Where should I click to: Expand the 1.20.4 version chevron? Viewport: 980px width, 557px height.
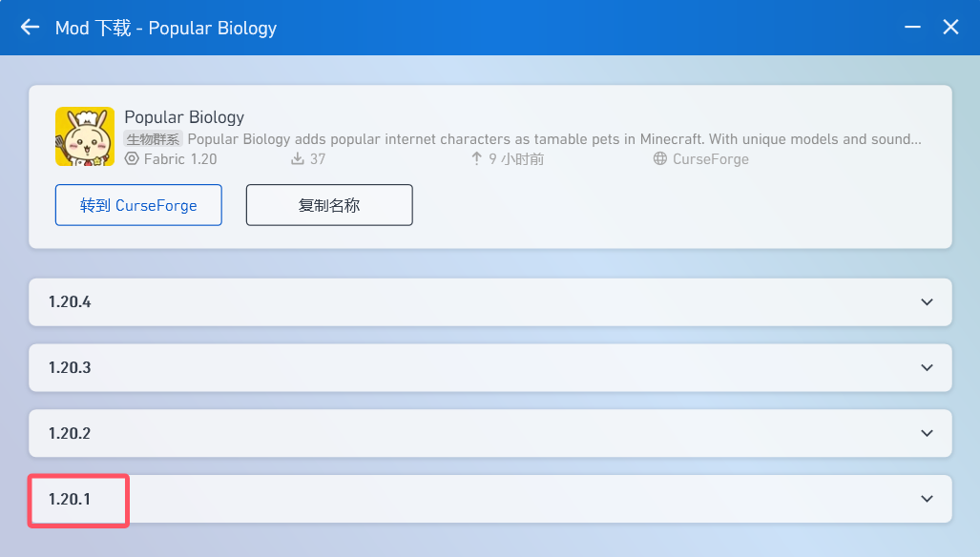pos(927,302)
